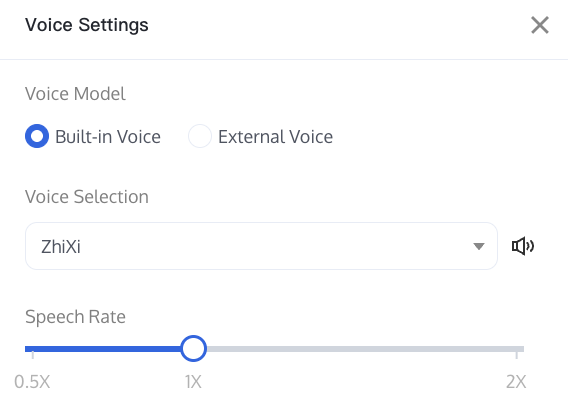Click the Speech Rate section label
Viewport: 568px width, 412px height.
[x=75, y=317]
